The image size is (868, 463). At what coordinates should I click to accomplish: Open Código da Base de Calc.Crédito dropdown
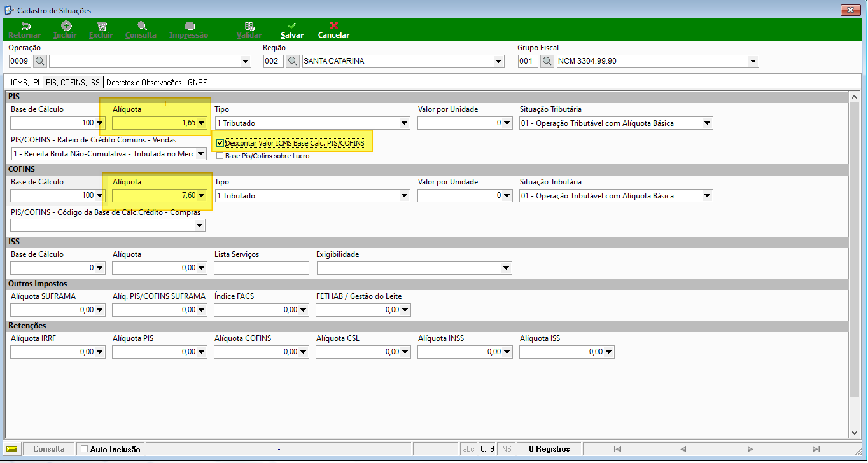click(x=200, y=226)
